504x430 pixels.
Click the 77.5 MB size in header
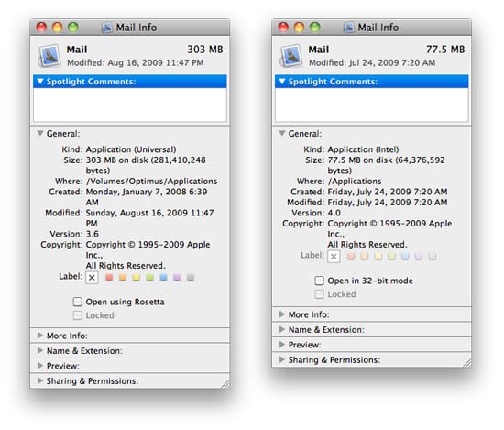(445, 50)
